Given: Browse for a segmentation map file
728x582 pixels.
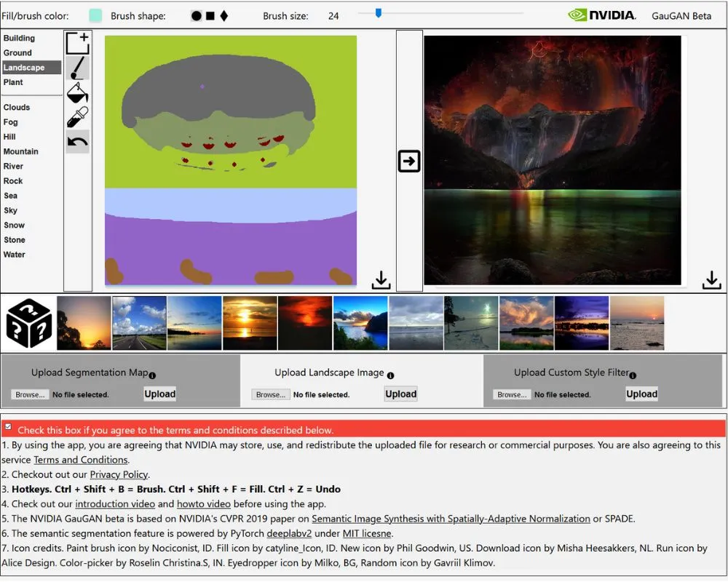Looking at the screenshot, I should 30,394.
